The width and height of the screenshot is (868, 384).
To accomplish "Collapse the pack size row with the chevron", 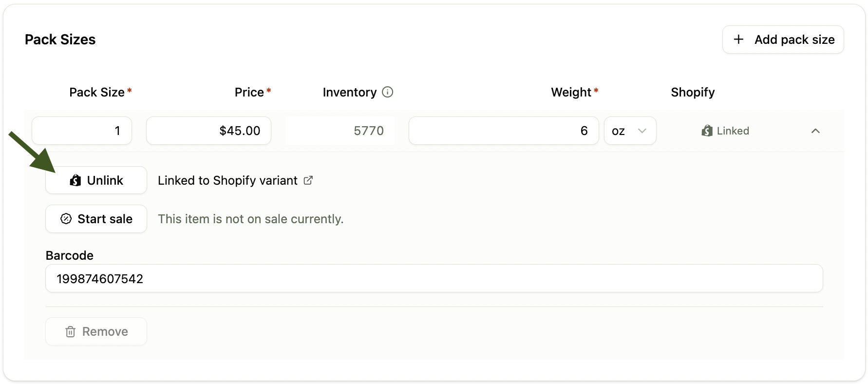I will [815, 131].
